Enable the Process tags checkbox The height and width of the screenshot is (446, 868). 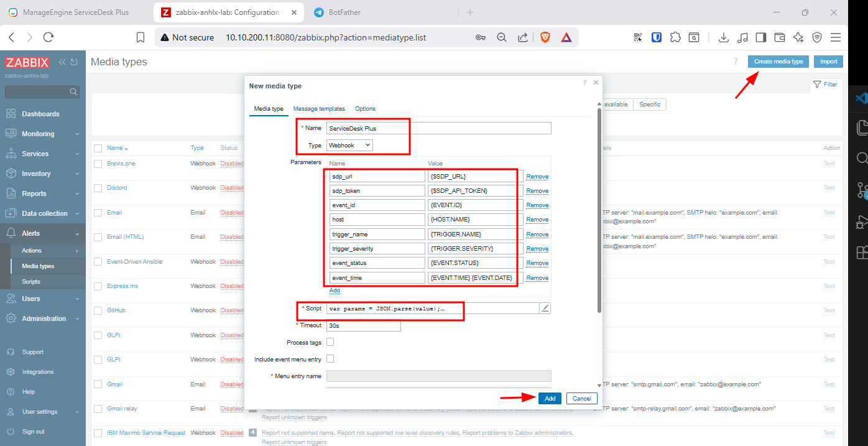[x=330, y=342]
